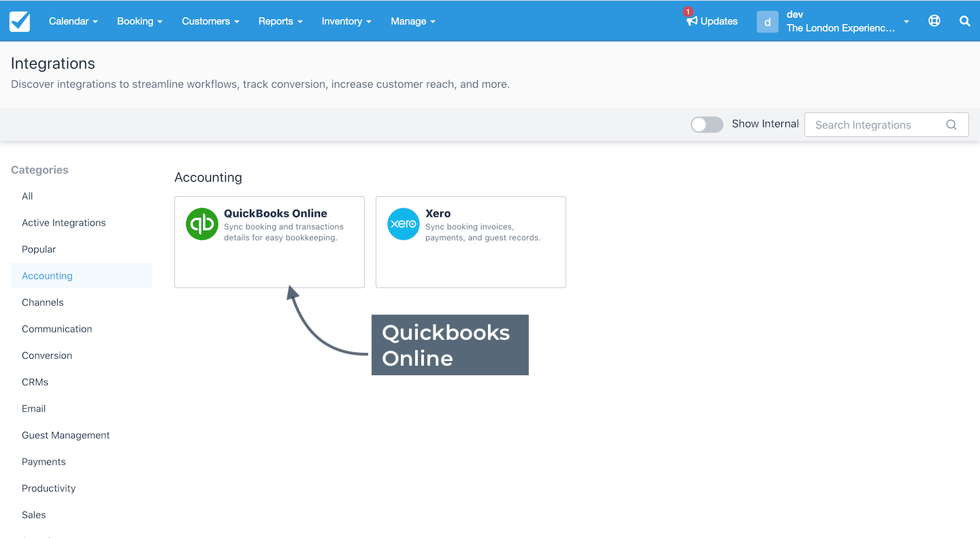Click the Updates label
980x538 pixels.
[719, 21]
